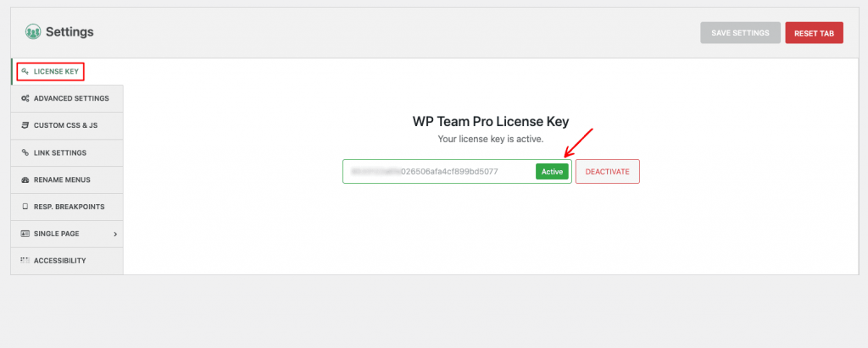868x348 pixels.
Task: Click the gears icon for Advanced Settings
Action: pos(25,98)
